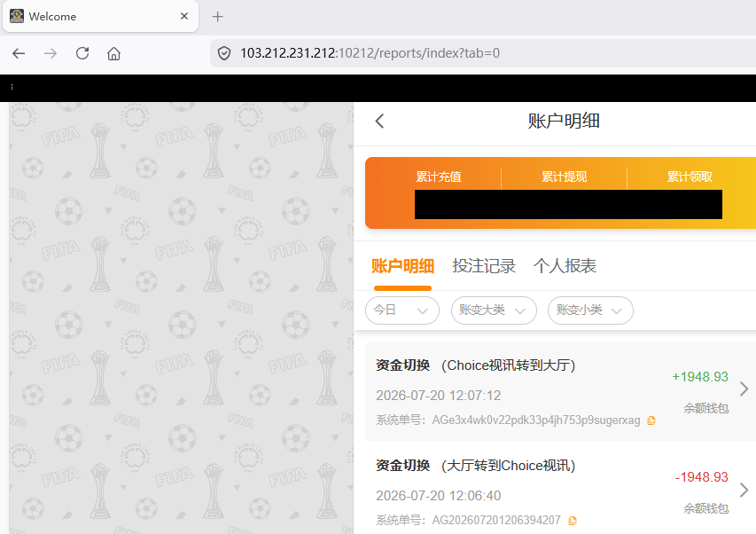
Task: Open the browser home icon
Action: pyautogui.click(x=113, y=53)
